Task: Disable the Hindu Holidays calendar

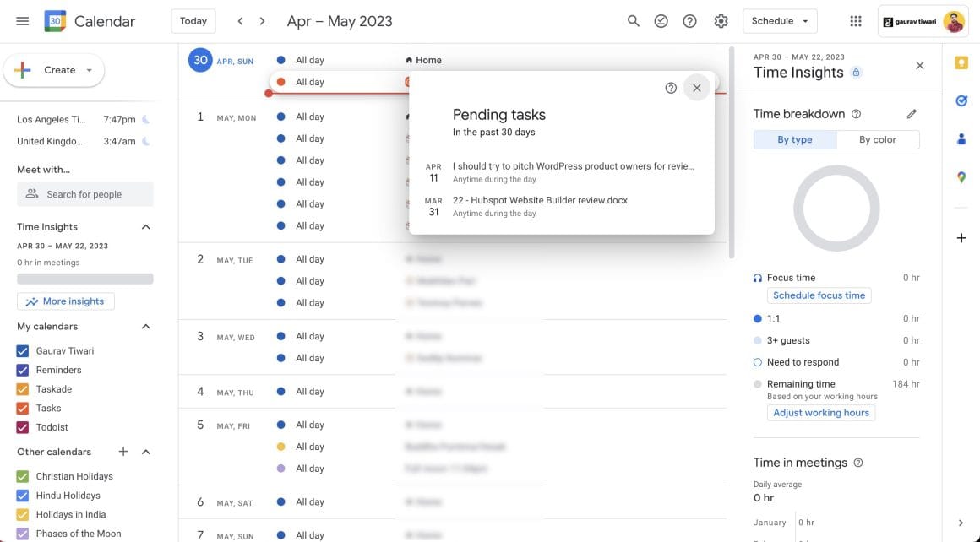Action: 21,495
